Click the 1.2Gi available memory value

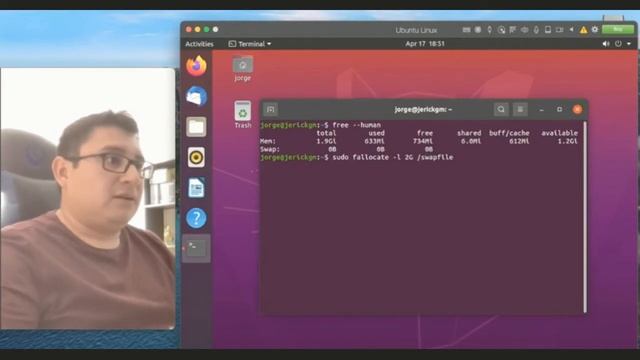568,141
